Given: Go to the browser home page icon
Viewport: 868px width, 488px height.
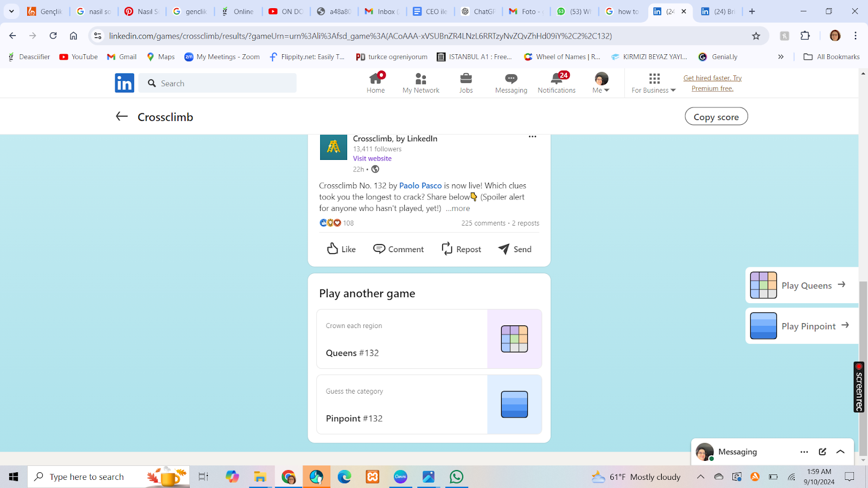Looking at the screenshot, I should (73, 36).
